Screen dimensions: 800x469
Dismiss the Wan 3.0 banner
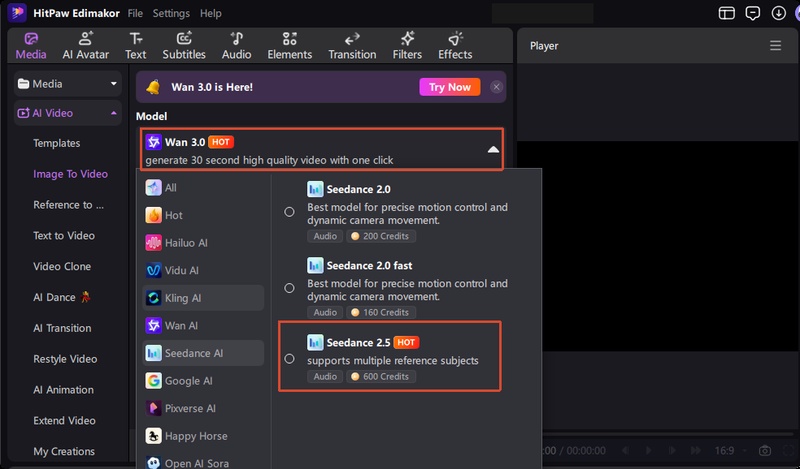(x=496, y=87)
